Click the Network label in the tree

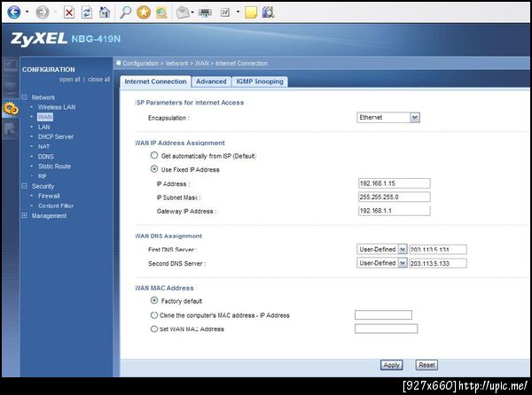pos(43,97)
